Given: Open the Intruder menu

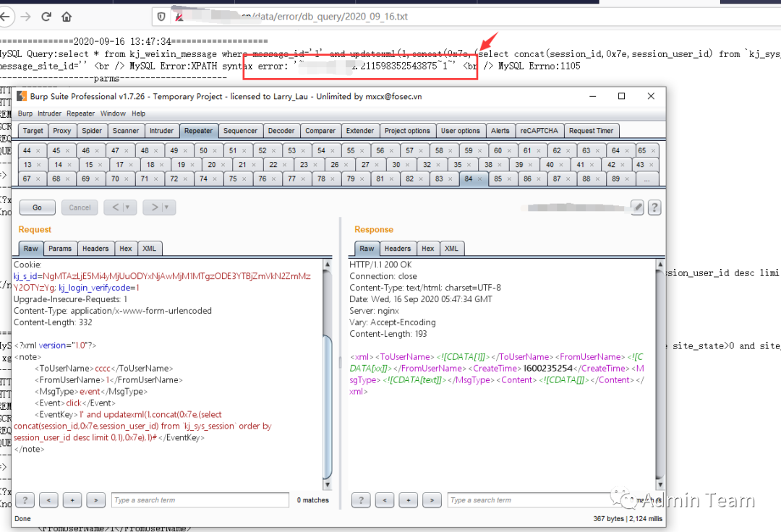Looking at the screenshot, I should tap(49, 113).
